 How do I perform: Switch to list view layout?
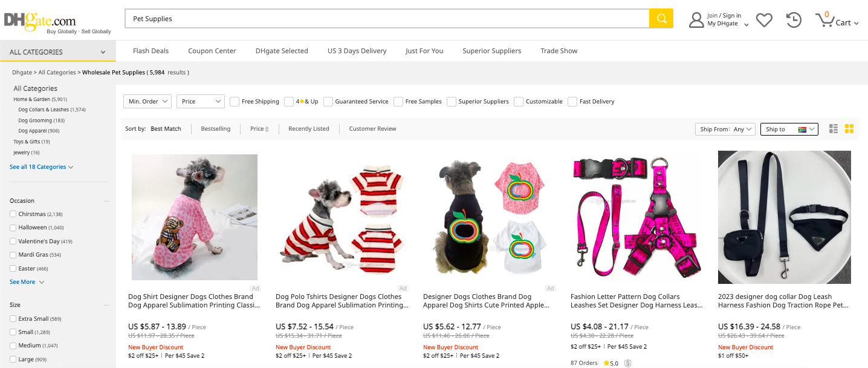pos(833,128)
